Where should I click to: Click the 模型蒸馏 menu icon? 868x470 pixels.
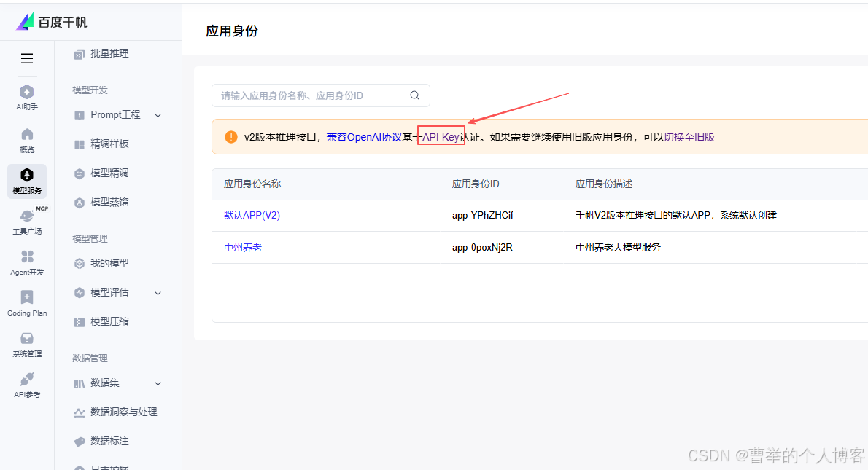point(80,203)
